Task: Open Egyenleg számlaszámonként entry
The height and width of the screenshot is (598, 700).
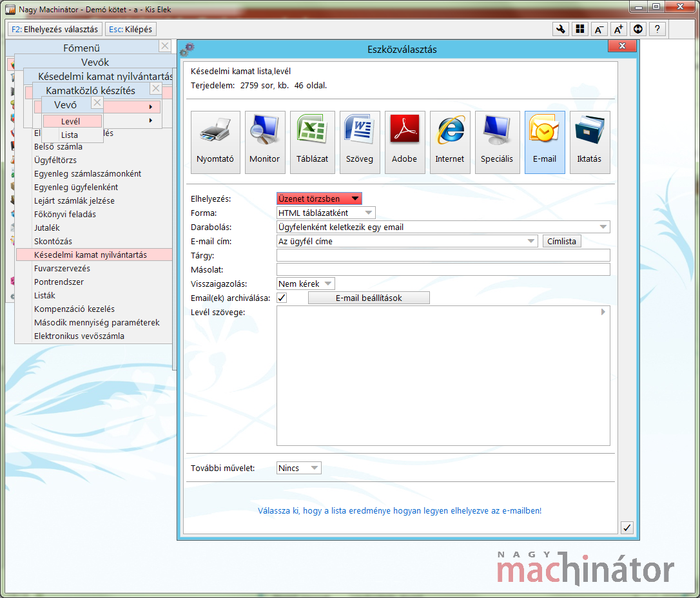Action: coord(88,173)
